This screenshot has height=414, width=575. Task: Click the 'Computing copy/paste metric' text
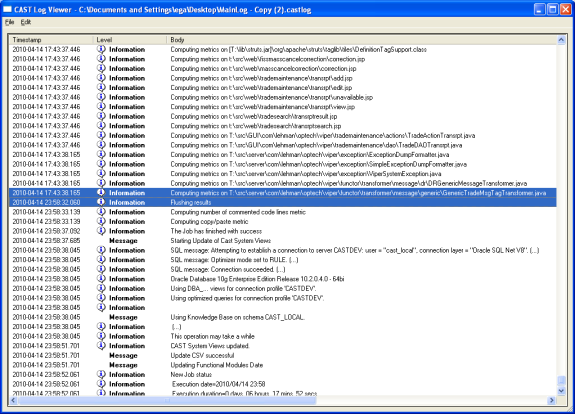tap(209, 221)
